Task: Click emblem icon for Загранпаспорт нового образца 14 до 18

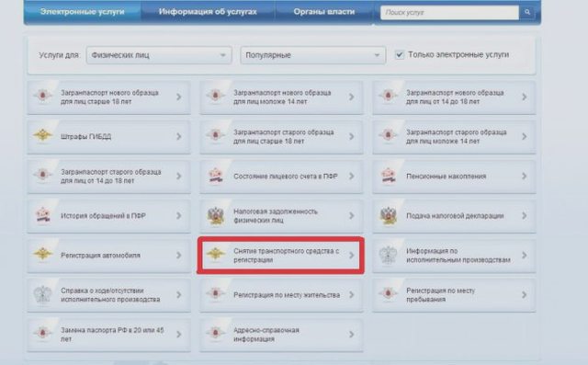Action: pos(388,96)
